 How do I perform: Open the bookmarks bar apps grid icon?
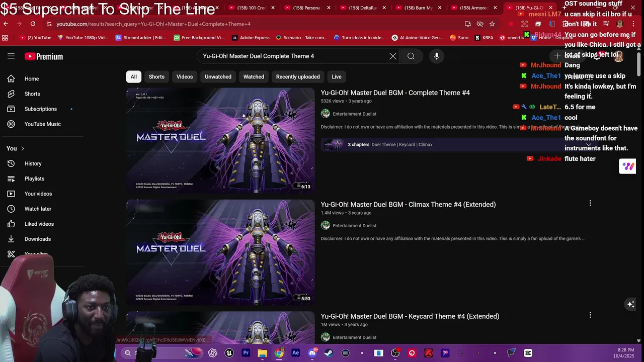pos(5,38)
